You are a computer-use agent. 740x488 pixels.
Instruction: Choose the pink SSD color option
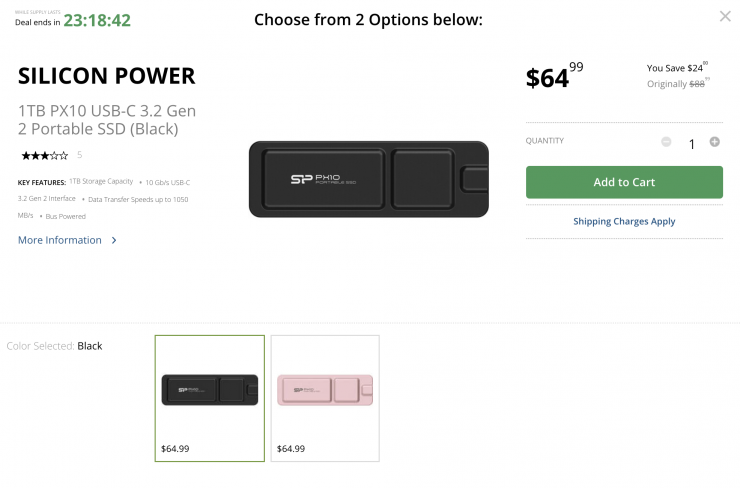point(325,389)
